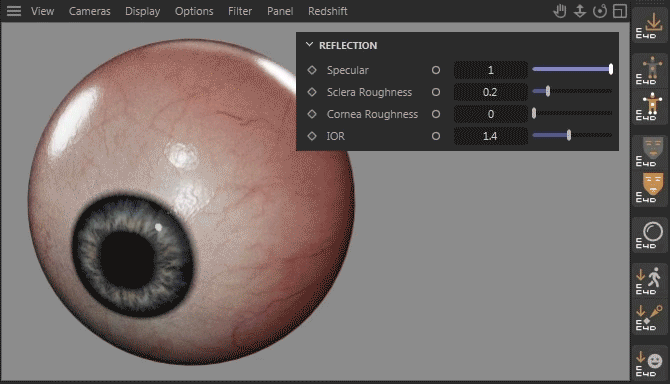Image resolution: width=670 pixels, height=384 pixels.
Task: Click the E4D orange character figure icon
Action: (x=649, y=70)
